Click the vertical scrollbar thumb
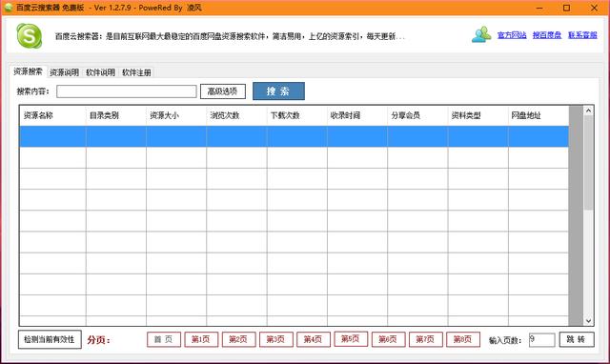The width and height of the screenshot is (610, 364). [x=588, y=163]
